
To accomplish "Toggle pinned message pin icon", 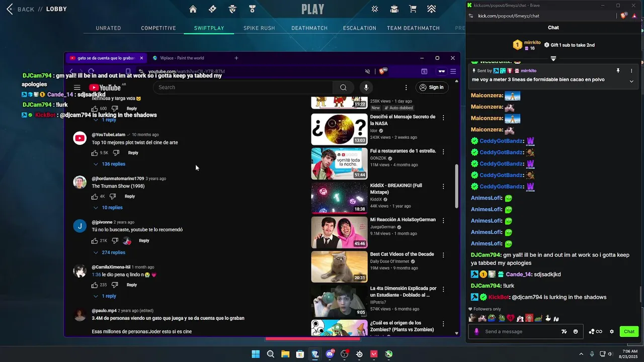I will click(x=618, y=71).
